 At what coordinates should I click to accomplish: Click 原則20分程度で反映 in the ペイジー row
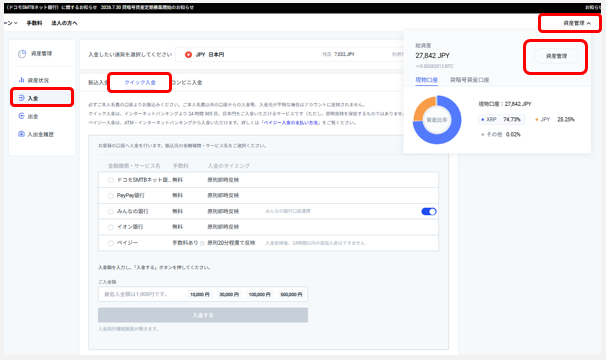(231, 243)
